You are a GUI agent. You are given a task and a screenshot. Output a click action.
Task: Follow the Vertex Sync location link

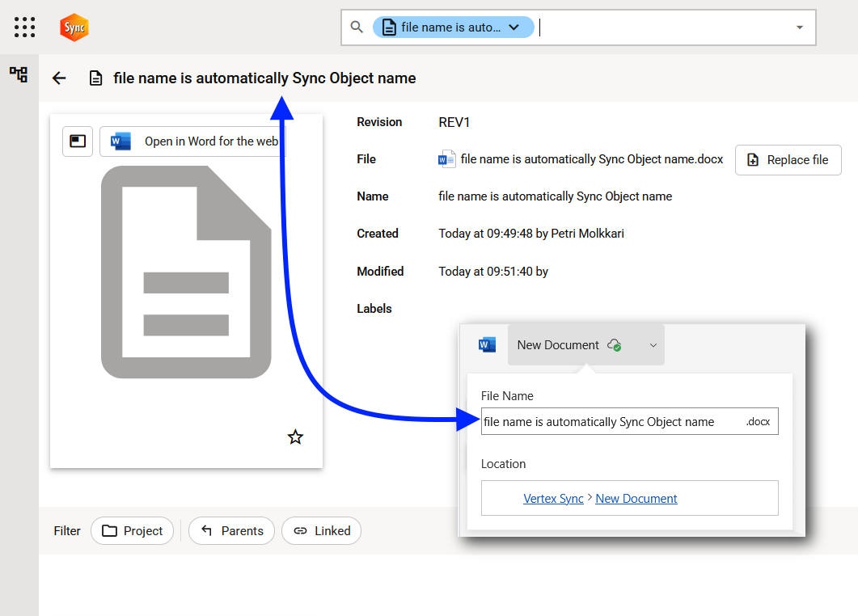[553, 499]
